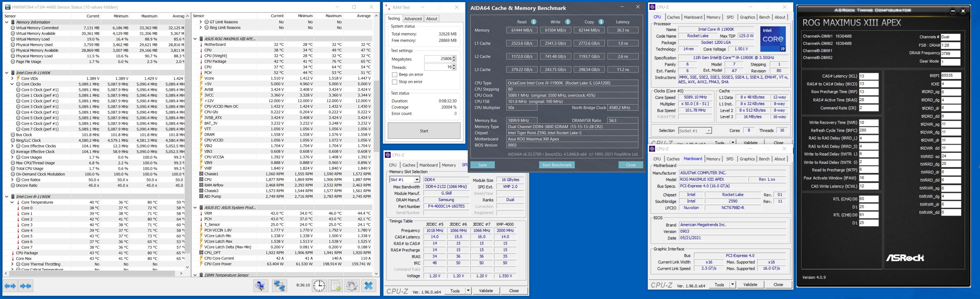Collapse ASUS ROG MAXIMUS XIII APEX sensor group
Image resolution: width=980 pixels, height=299 pixels.
pos(195,39)
